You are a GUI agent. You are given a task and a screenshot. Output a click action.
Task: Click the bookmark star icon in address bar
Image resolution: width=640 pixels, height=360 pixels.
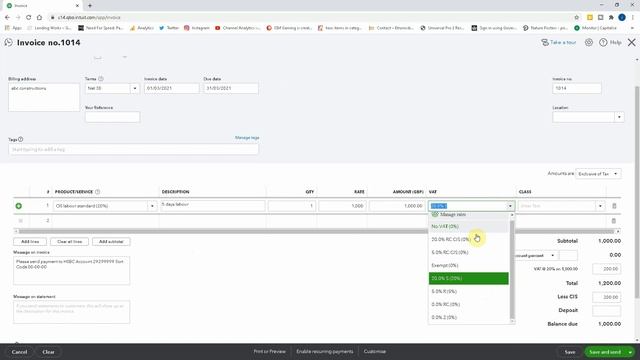pyautogui.click(x=576, y=18)
